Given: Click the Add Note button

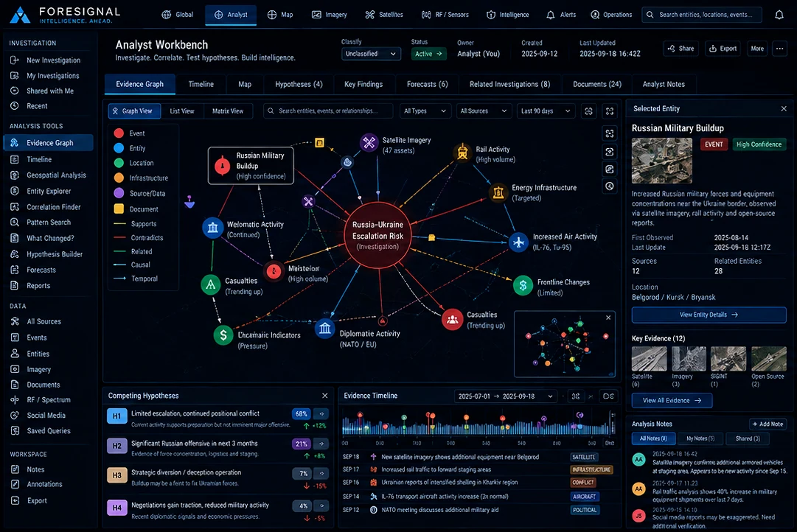Looking at the screenshot, I should pyautogui.click(x=768, y=424).
